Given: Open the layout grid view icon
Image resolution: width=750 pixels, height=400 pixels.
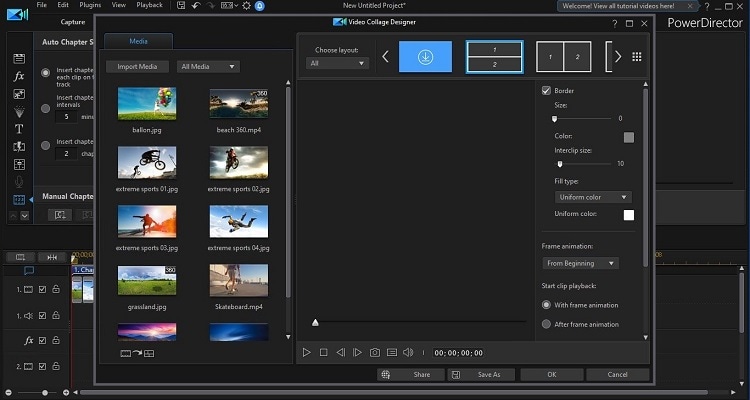Looking at the screenshot, I should (636, 57).
